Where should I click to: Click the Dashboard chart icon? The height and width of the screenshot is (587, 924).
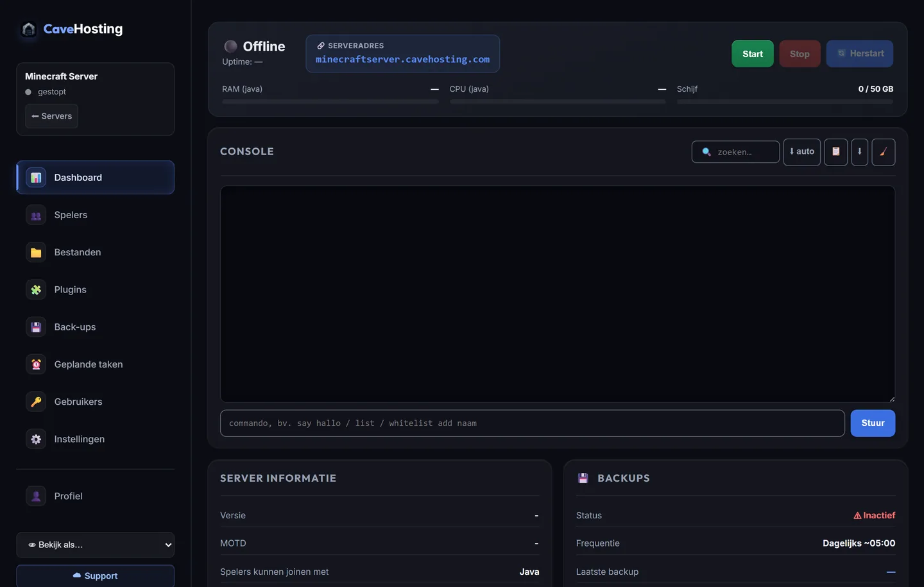click(x=36, y=177)
